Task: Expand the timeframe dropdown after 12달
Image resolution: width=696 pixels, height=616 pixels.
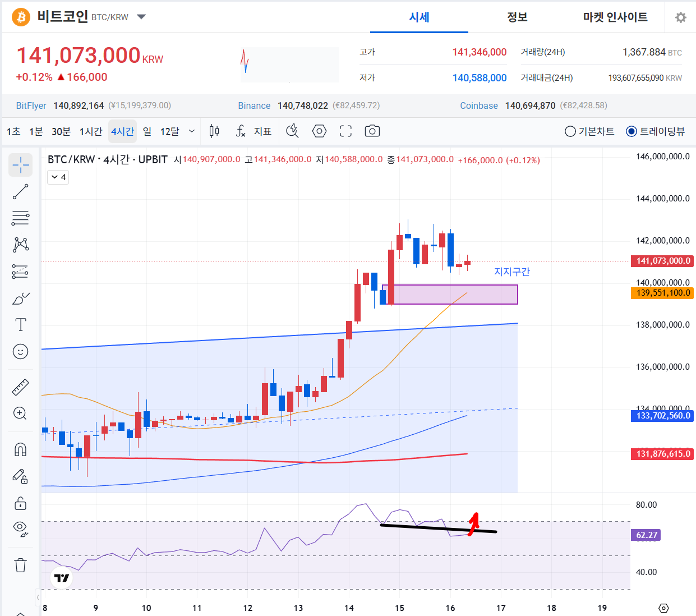Action: pyautogui.click(x=192, y=131)
